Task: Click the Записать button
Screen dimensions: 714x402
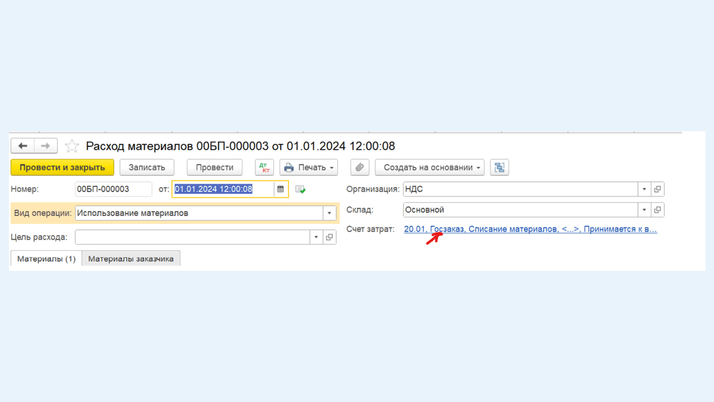Action: pyautogui.click(x=147, y=168)
